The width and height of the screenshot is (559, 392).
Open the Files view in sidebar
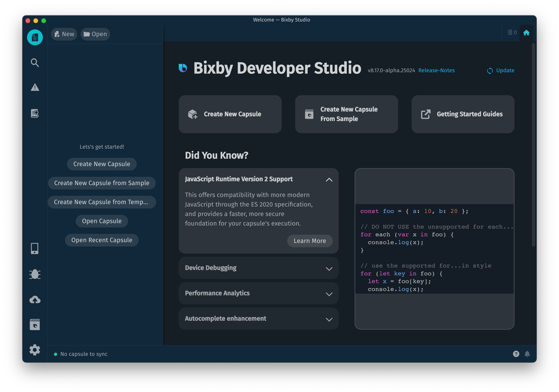click(35, 37)
